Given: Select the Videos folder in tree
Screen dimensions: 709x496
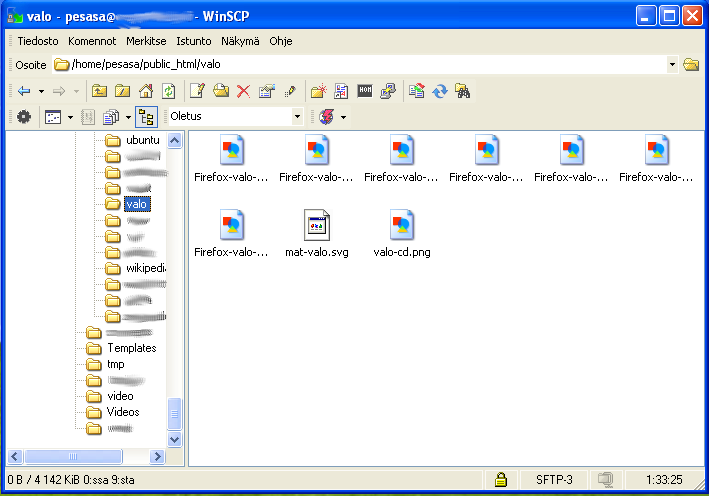Looking at the screenshot, I should click(123, 412).
